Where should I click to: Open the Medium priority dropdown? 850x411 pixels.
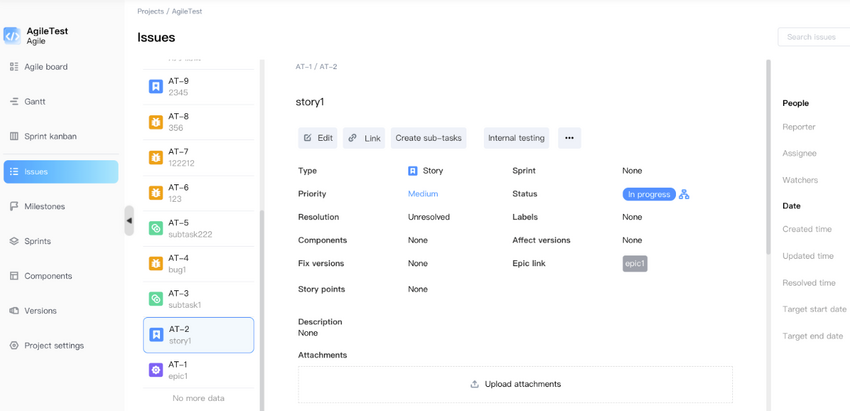423,194
